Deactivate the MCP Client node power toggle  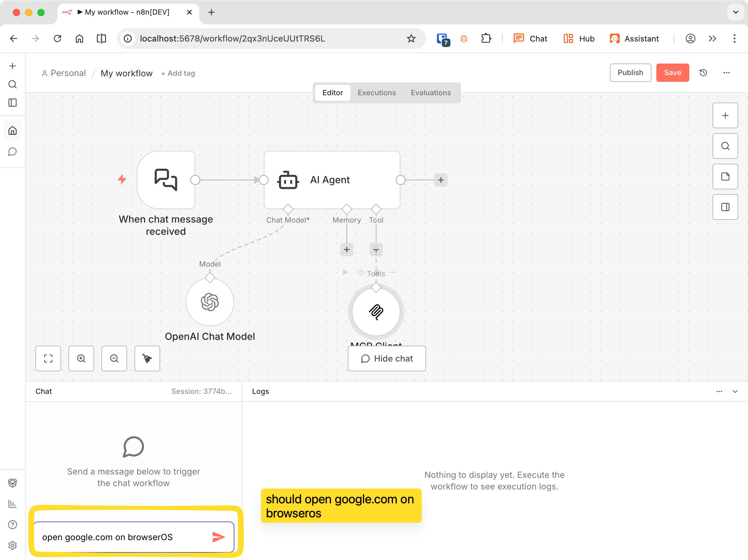pyautogui.click(x=361, y=272)
